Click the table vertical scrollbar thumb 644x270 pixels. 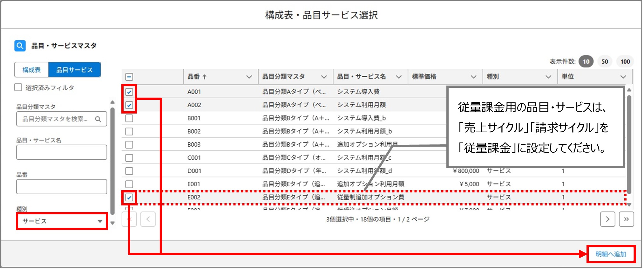pos(629,145)
